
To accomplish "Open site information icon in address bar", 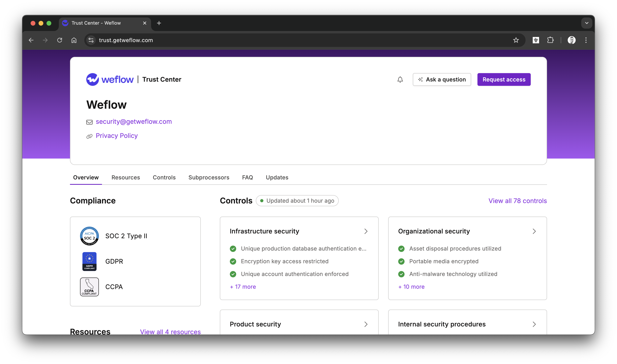I will pos(91,40).
